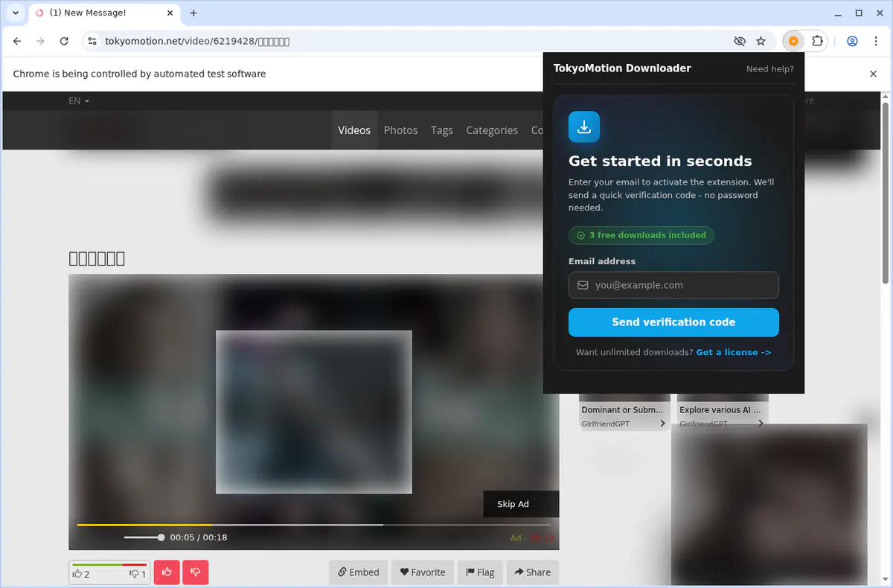Screen dimensions: 893x588
Task: Open the Tags menu item
Action: click(x=441, y=130)
